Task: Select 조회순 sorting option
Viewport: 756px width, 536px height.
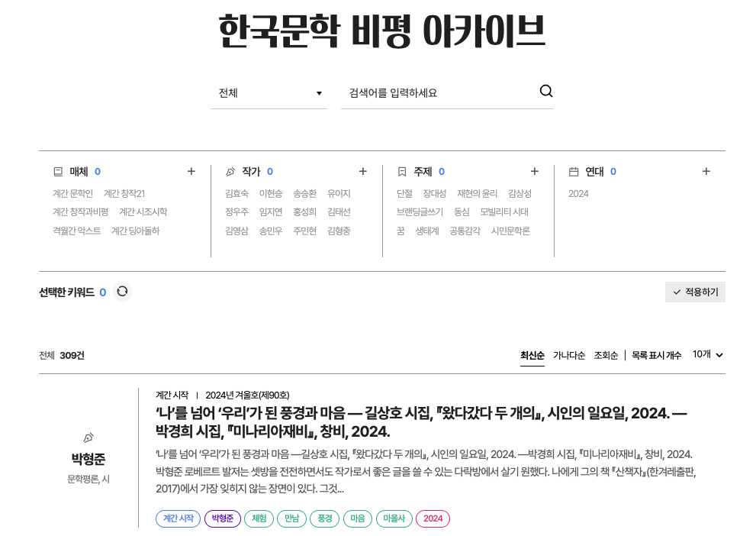Action: pos(606,355)
